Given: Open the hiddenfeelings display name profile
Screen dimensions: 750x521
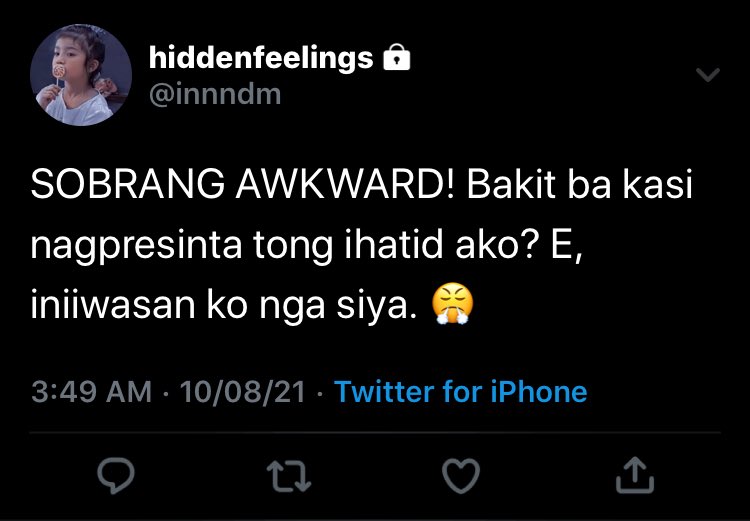Looking at the screenshot, I should pos(261,58).
